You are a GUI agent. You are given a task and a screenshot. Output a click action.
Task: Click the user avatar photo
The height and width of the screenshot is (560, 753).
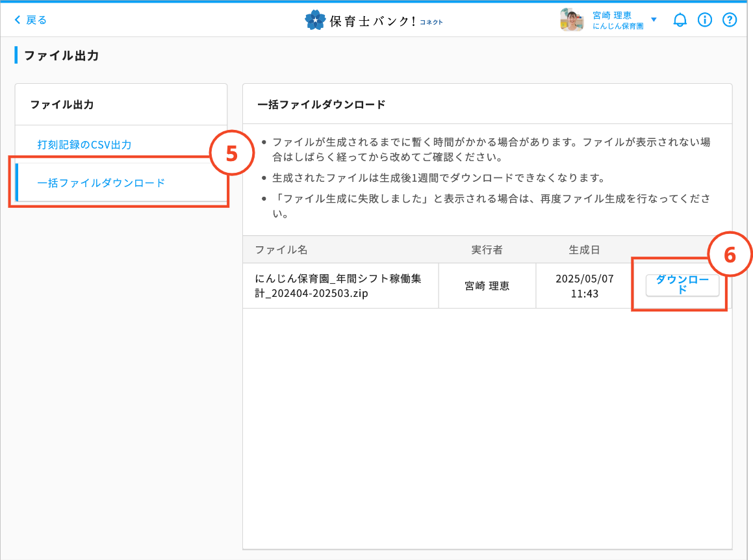(572, 20)
